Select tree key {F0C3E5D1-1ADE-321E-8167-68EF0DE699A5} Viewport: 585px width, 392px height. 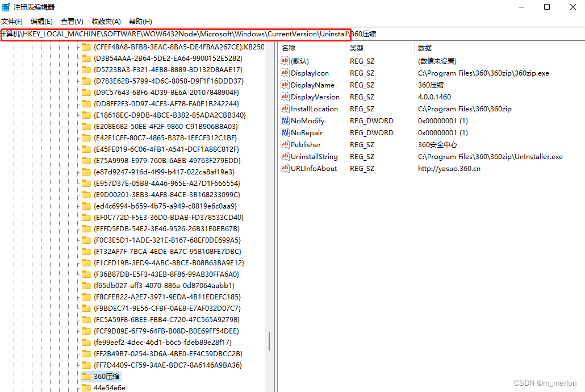(x=167, y=240)
